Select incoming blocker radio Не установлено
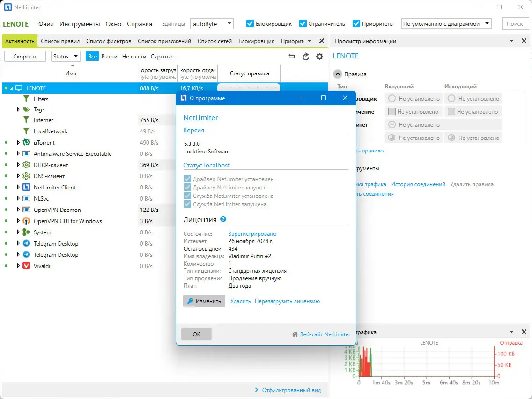 392,98
